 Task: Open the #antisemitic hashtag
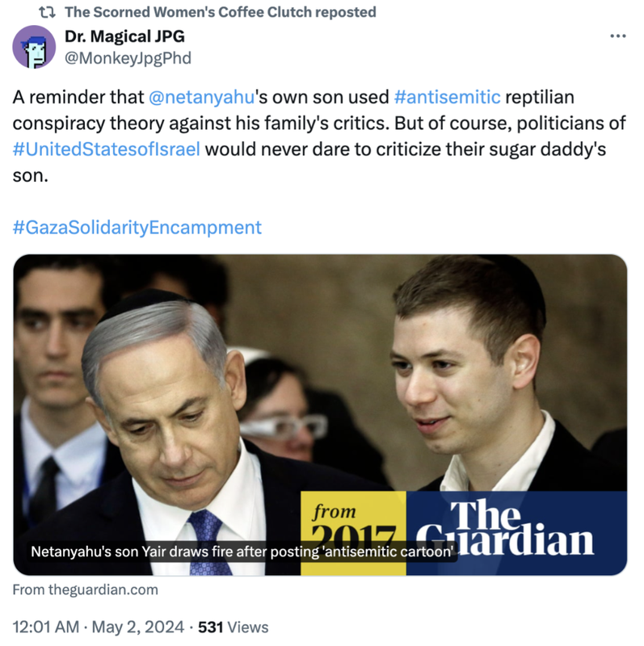click(447, 97)
